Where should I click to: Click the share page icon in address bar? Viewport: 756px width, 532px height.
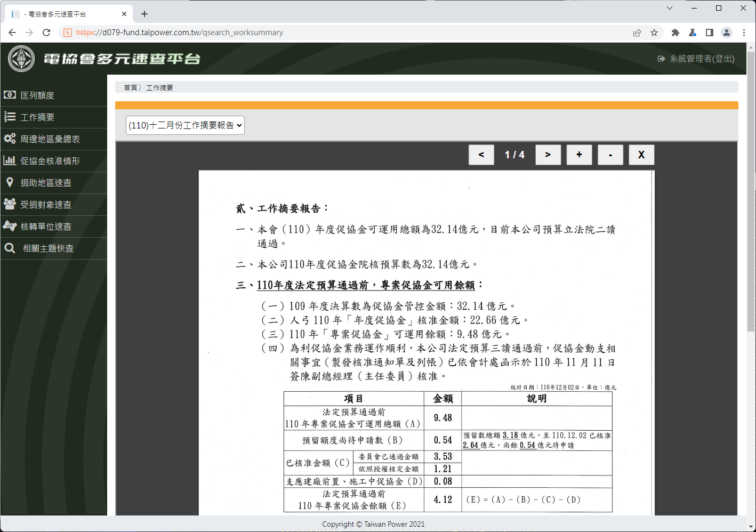[637, 33]
